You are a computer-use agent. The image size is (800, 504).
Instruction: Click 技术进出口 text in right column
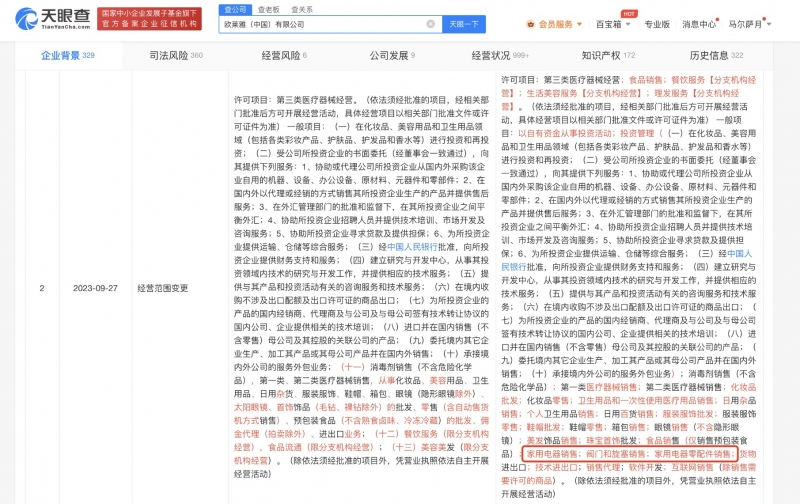pos(556,467)
